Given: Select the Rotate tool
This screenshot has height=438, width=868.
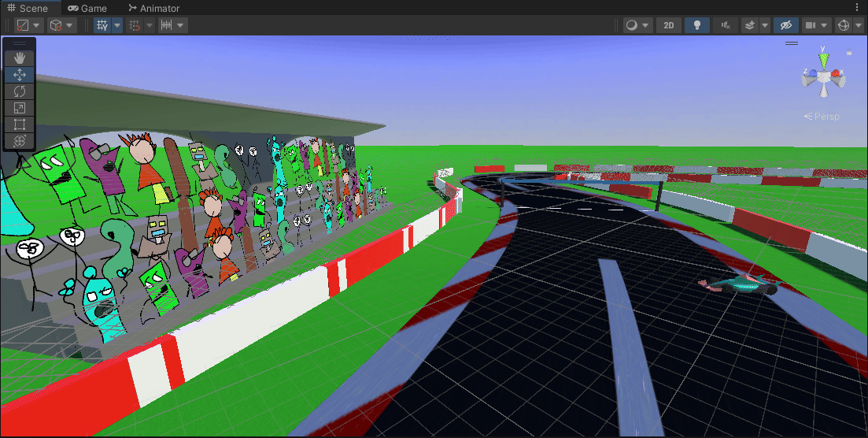Looking at the screenshot, I should (x=20, y=91).
